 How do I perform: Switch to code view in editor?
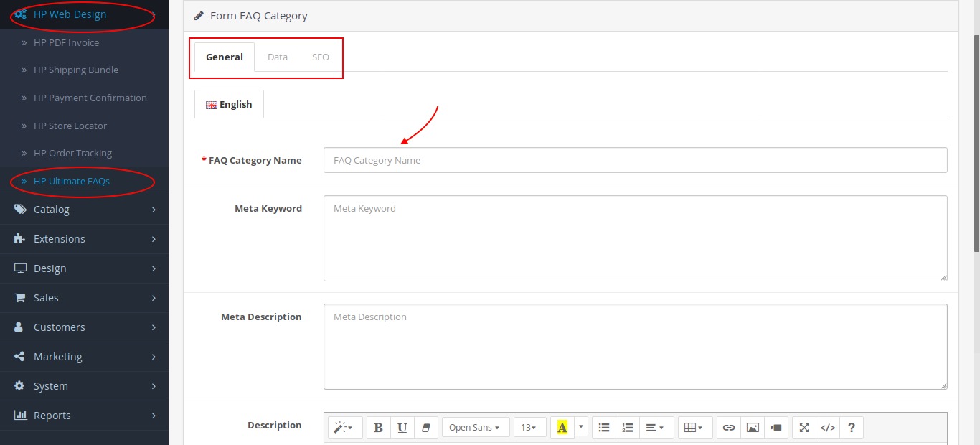[x=828, y=428]
